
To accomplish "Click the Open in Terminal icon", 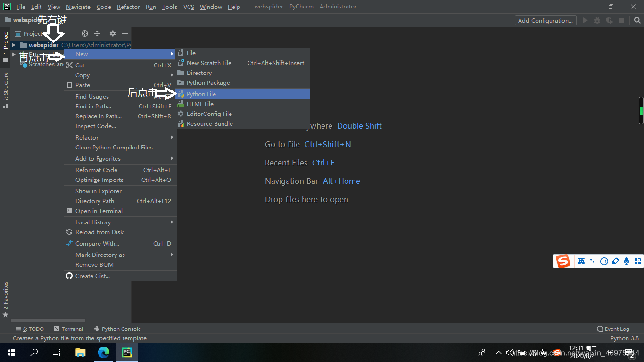I will [69, 211].
